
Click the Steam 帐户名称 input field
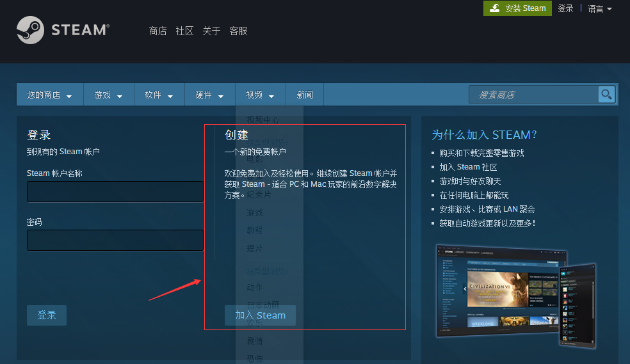(x=115, y=191)
